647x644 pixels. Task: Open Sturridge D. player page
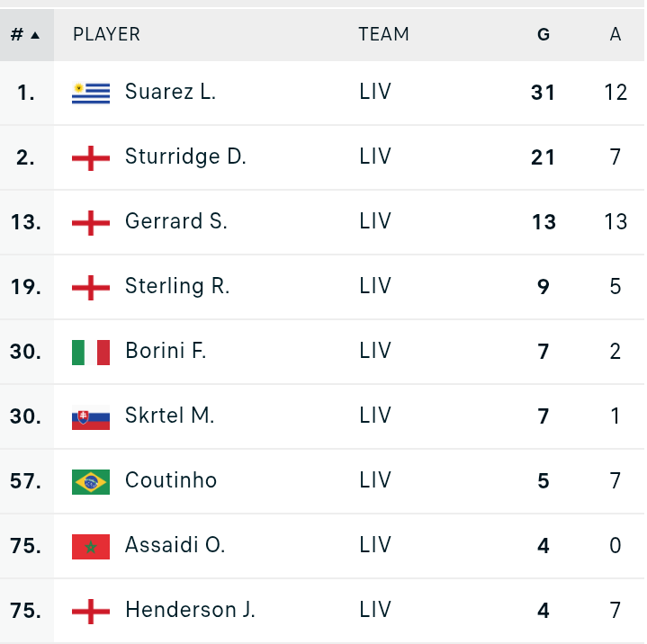[185, 157]
